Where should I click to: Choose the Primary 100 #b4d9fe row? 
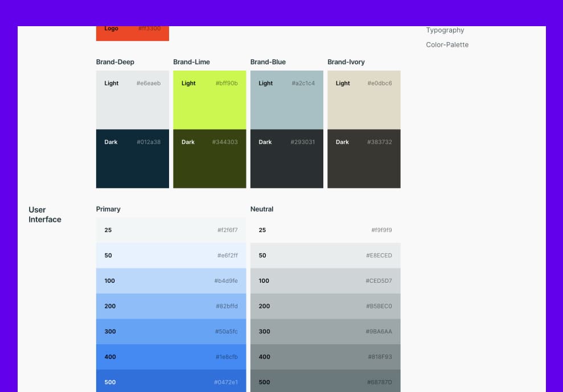[171, 281]
